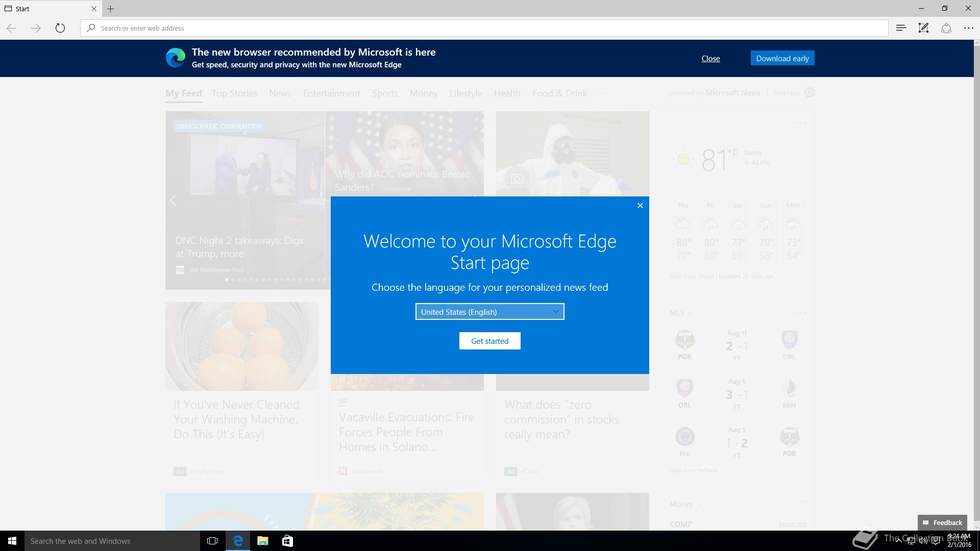Open DNC Night 2 takeaways story
The image size is (980, 551).
coord(239,247)
